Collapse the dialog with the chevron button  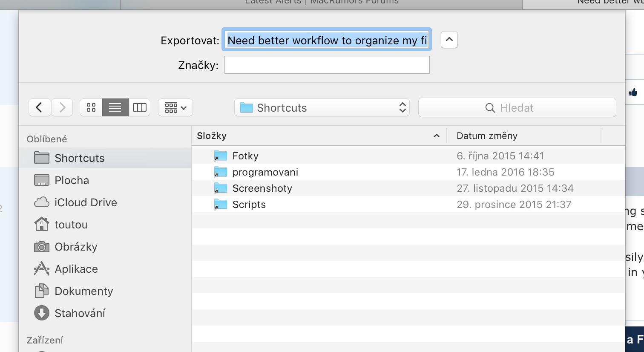click(449, 40)
